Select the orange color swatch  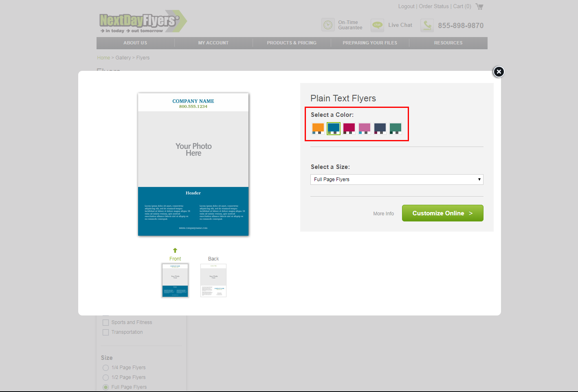(x=318, y=128)
